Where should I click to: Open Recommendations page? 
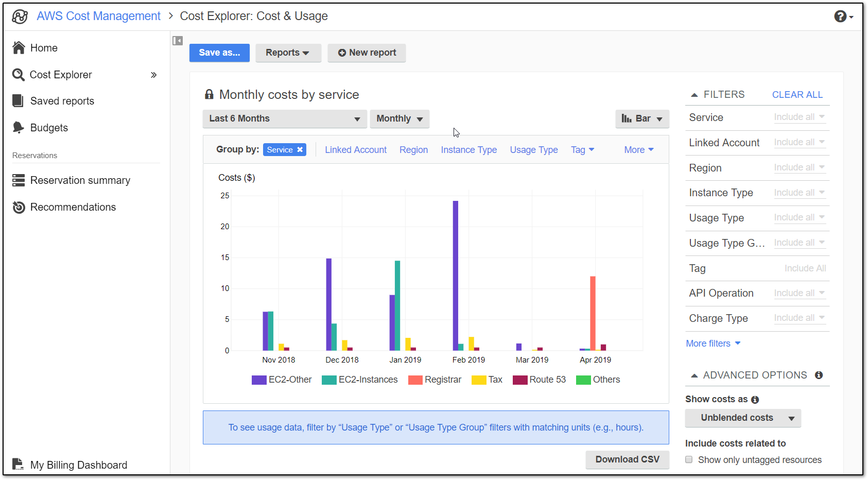[73, 207]
